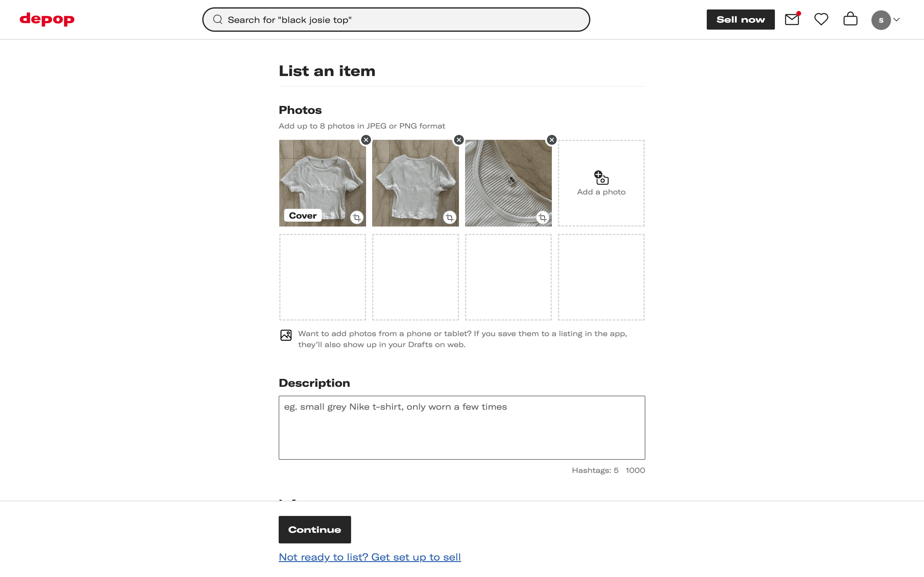Crop the second t-shirt photo

pos(449,217)
